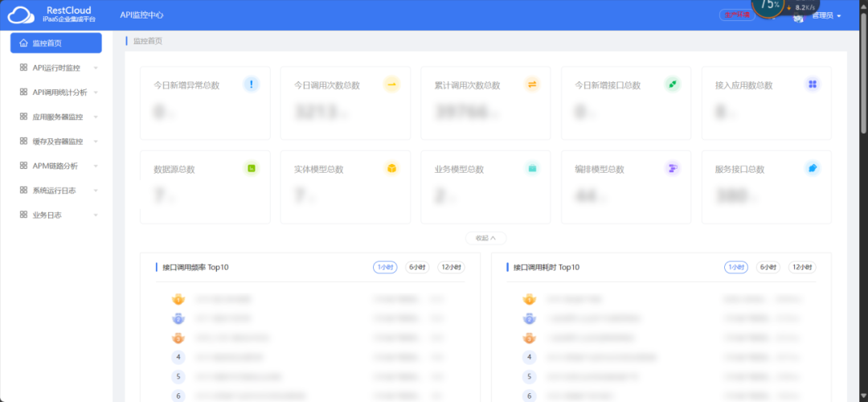Click the teal briefcase icon on 业务模型总数 card

point(532,168)
